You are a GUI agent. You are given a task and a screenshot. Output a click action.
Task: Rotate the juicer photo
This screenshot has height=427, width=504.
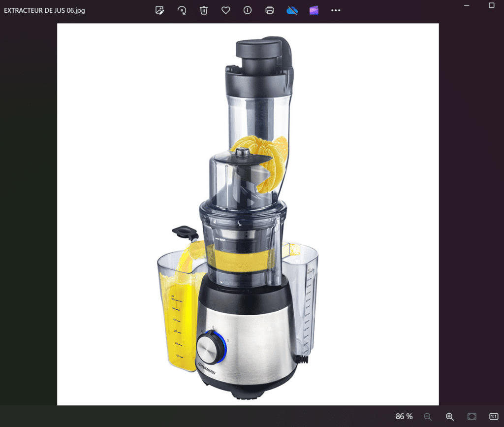[182, 10]
